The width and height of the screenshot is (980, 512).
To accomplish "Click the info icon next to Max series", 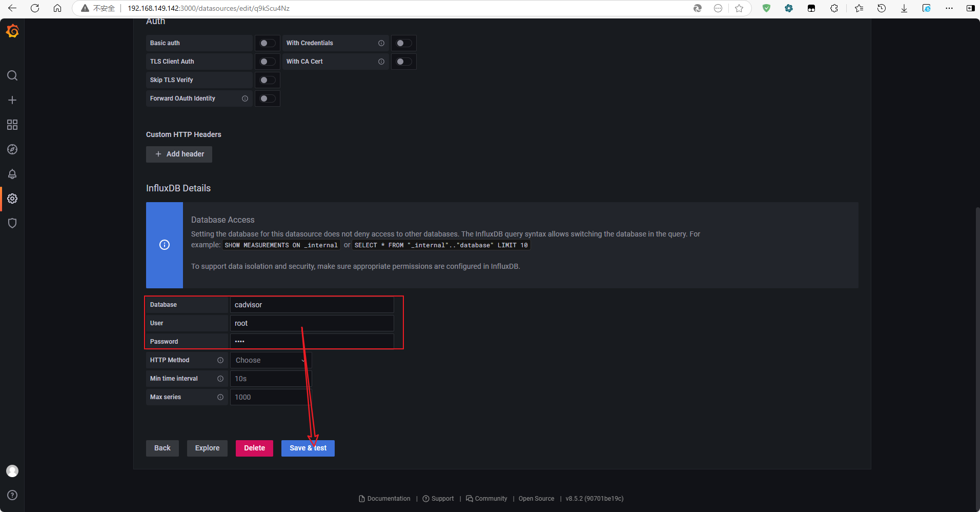I will [x=220, y=397].
